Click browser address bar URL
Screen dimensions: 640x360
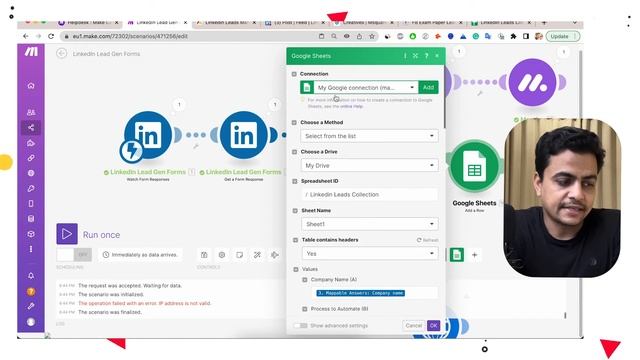click(x=130, y=36)
